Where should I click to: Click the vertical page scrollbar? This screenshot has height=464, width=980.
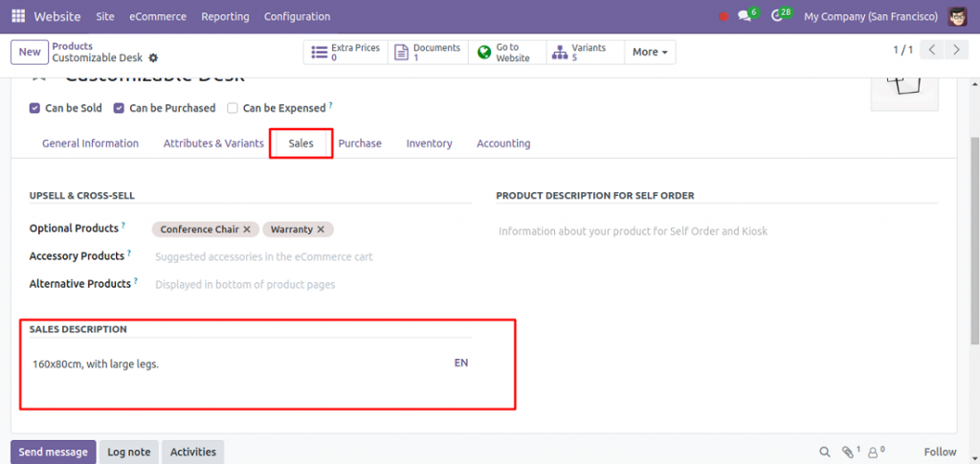pos(975,240)
